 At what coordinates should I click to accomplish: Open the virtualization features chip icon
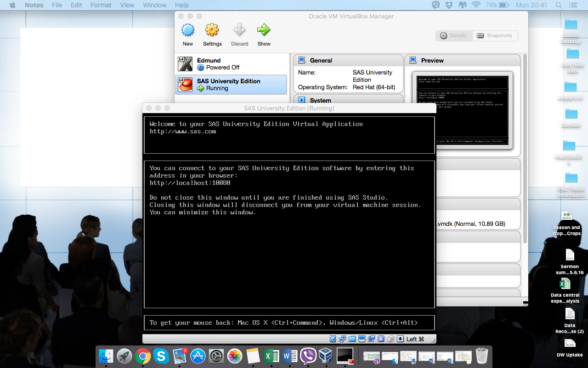380,339
